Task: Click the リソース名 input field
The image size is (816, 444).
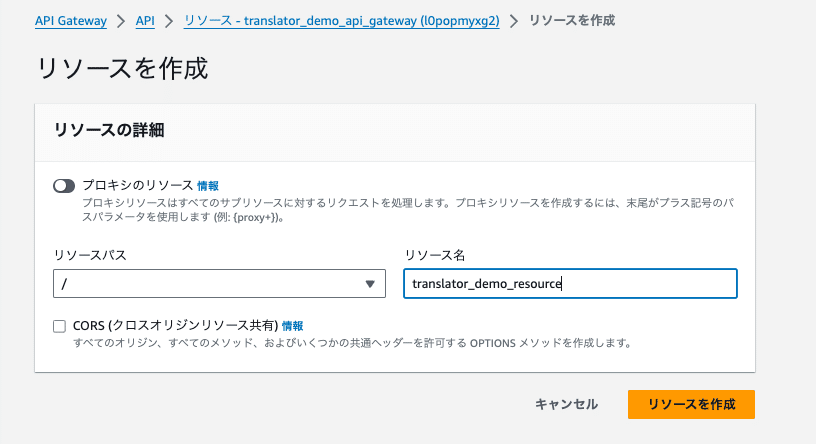Action: [x=570, y=284]
